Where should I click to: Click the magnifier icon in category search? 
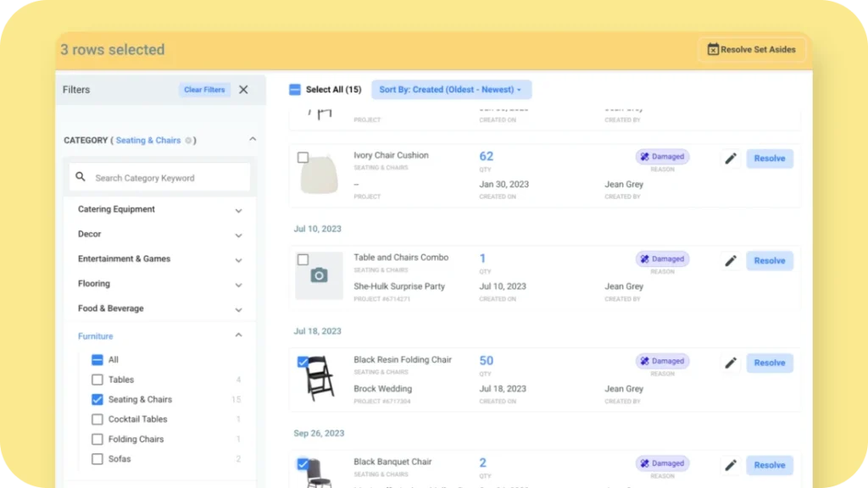(x=81, y=176)
